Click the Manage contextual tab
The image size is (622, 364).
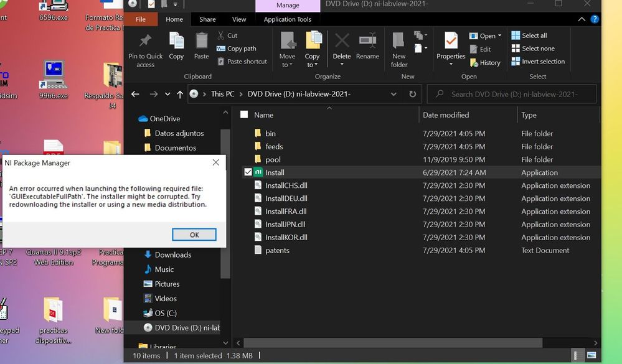(x=288, y=5)
